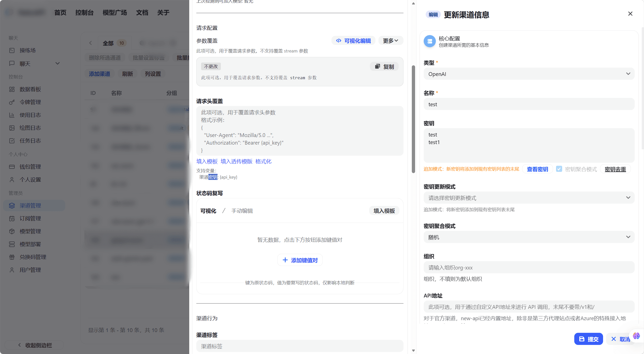Collapse sidebar with 收起侧边栏 arrow icon
Viewport: 644px width, 354px height.
pyautogui.click(x=19, y=345)
